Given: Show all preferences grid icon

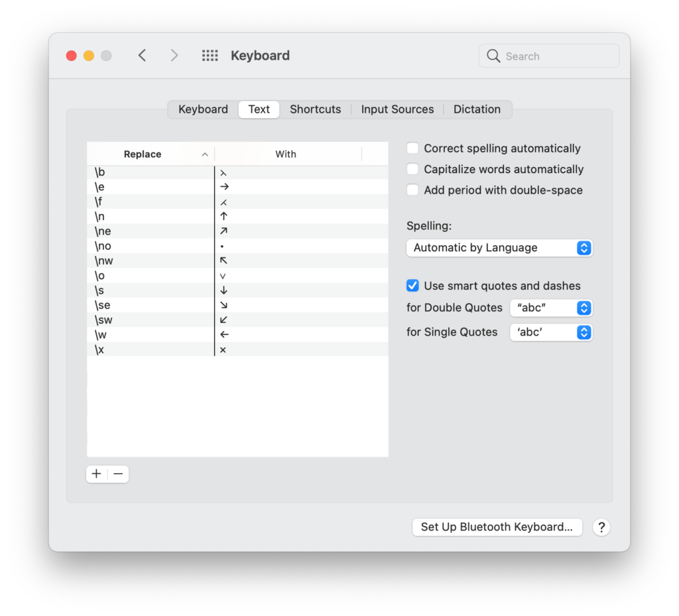Looking at the screenshot, I should point(210,56).
